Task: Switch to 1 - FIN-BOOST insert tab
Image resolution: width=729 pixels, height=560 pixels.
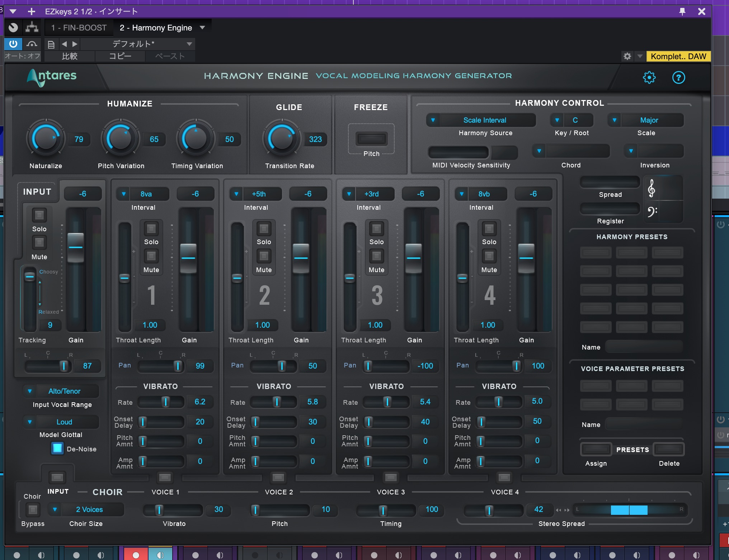Action: (79, 28)
